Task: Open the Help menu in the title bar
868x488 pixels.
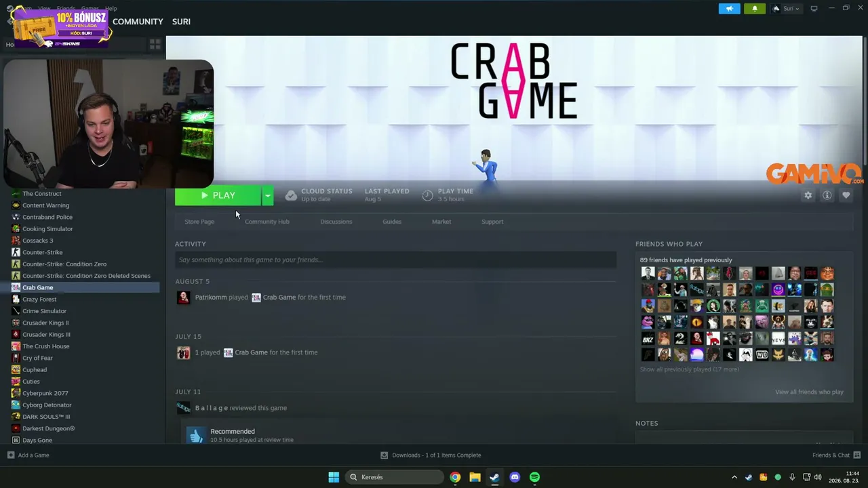Action: (111, 8)
